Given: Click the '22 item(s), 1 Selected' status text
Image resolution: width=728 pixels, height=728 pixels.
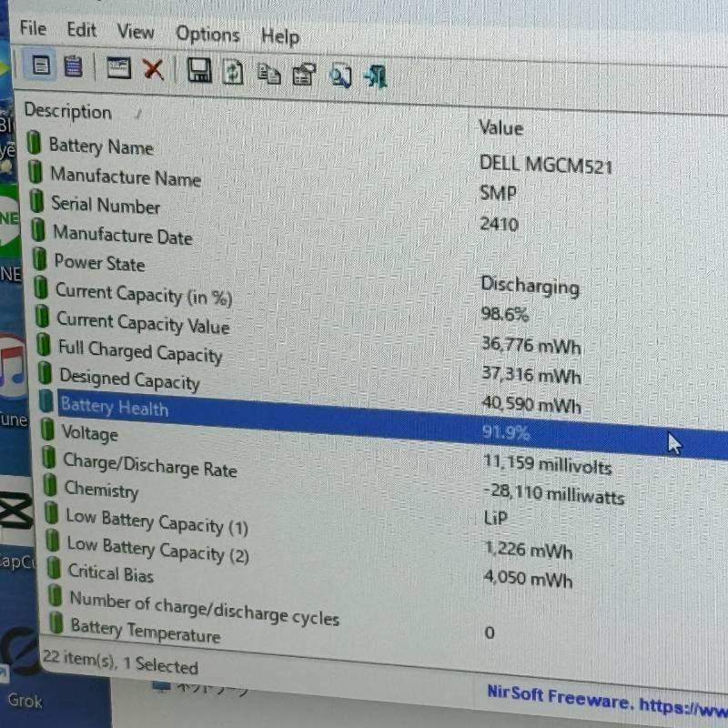Looking at the screenshot, I should [120, 662].
